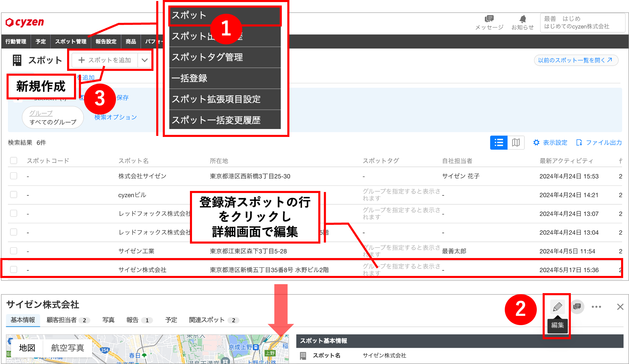Open comment icon in detail panel

click(x=577, y=307)
